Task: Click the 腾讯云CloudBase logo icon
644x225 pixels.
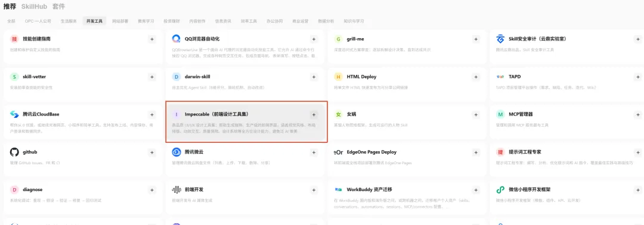Action: (14, 114)
